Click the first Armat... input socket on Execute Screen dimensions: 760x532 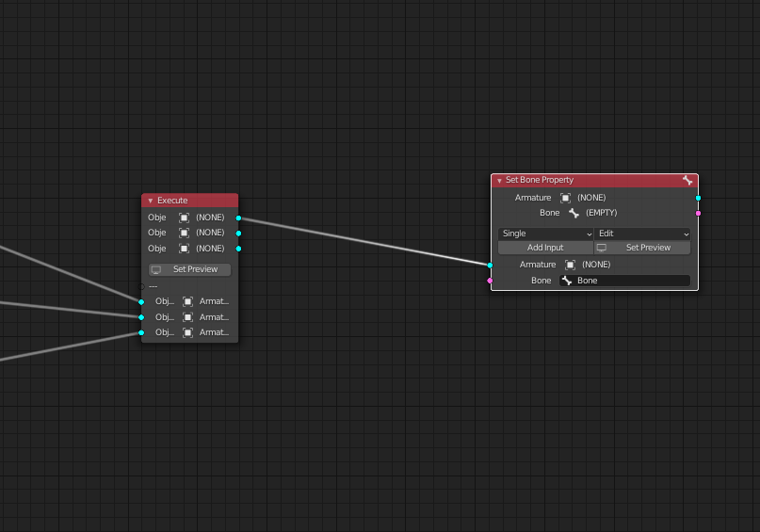[141, 302]
